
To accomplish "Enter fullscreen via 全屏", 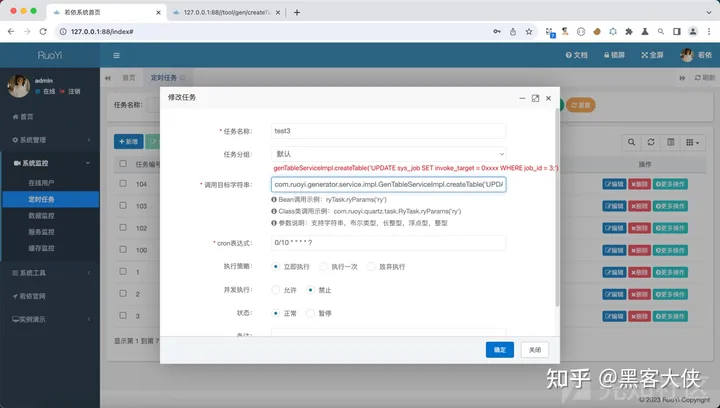I will tap(652, 55).
